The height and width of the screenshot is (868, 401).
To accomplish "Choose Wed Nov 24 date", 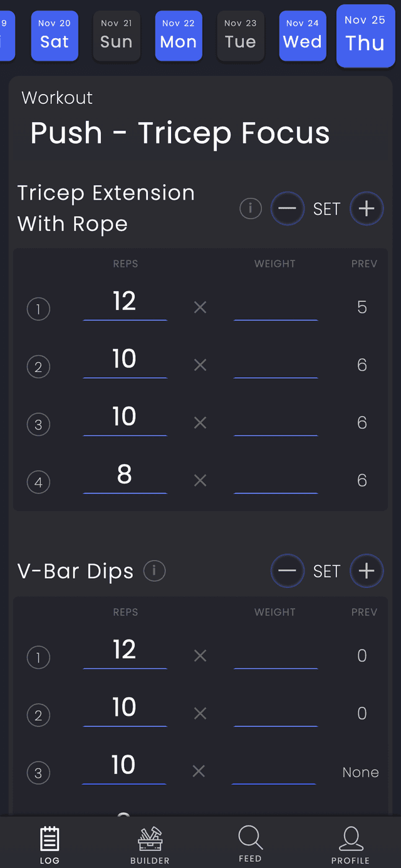I will click(x=303, y=35).
